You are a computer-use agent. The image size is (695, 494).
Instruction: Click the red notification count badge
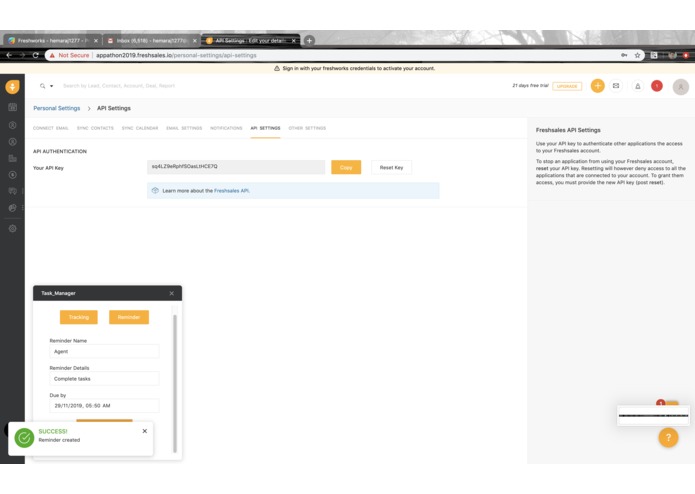coord(657,86)
